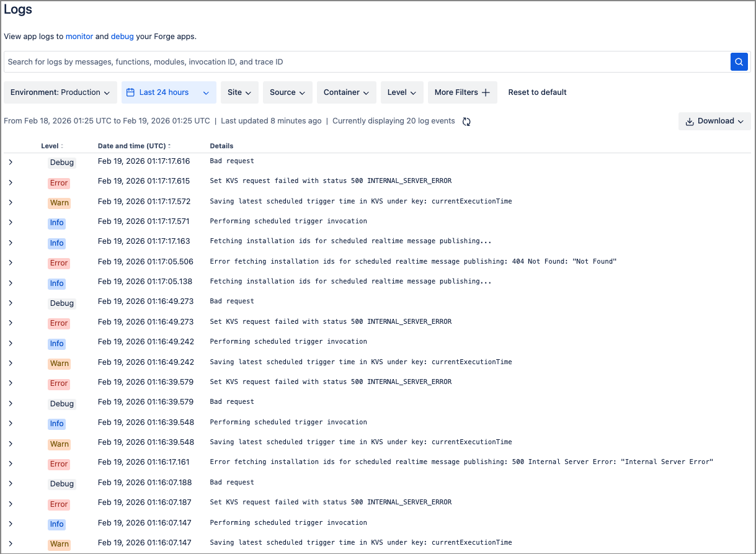Open the Level filter dropdown

[401, 92]
